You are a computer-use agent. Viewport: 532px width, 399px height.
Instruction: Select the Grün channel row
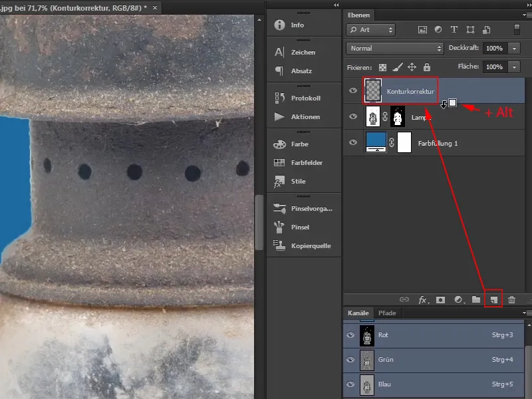(434, 360)
